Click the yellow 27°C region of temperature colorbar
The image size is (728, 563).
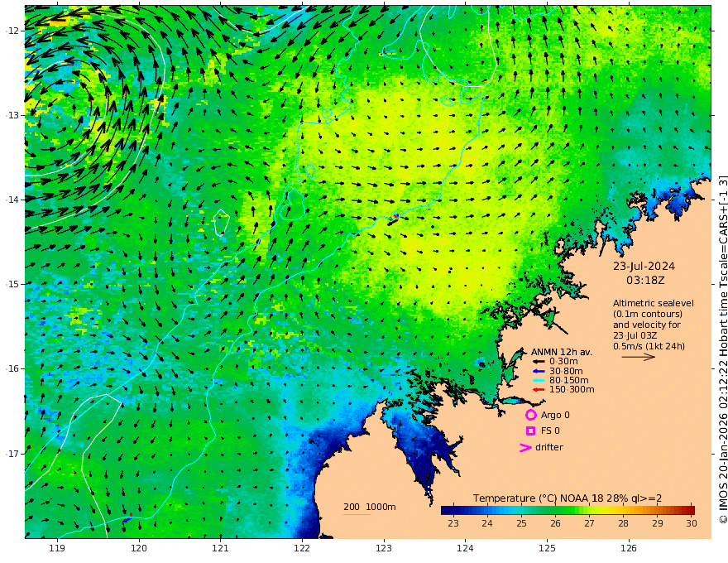click(x=590, y=510)
